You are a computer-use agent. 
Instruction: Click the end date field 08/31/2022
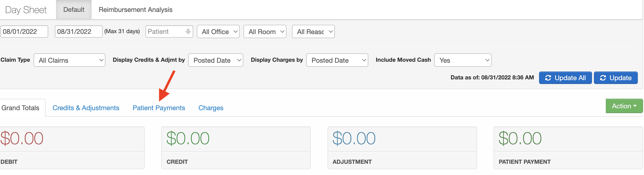click(78, 31)
